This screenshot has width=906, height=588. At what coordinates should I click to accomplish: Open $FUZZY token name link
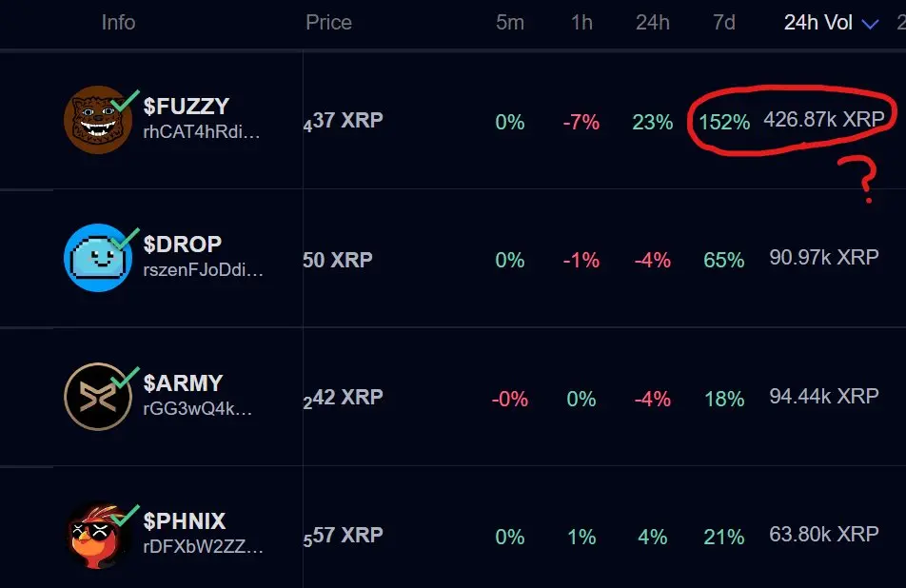(187, 107)
